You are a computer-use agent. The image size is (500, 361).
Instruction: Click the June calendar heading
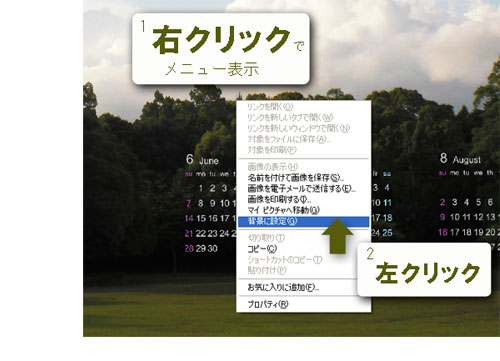click(202, 160)
